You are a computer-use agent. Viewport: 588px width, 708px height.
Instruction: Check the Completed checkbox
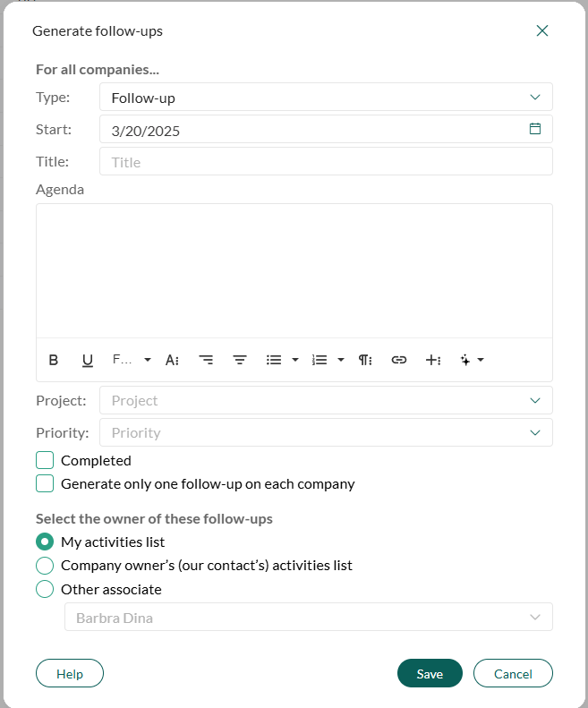tap(45, 460)
